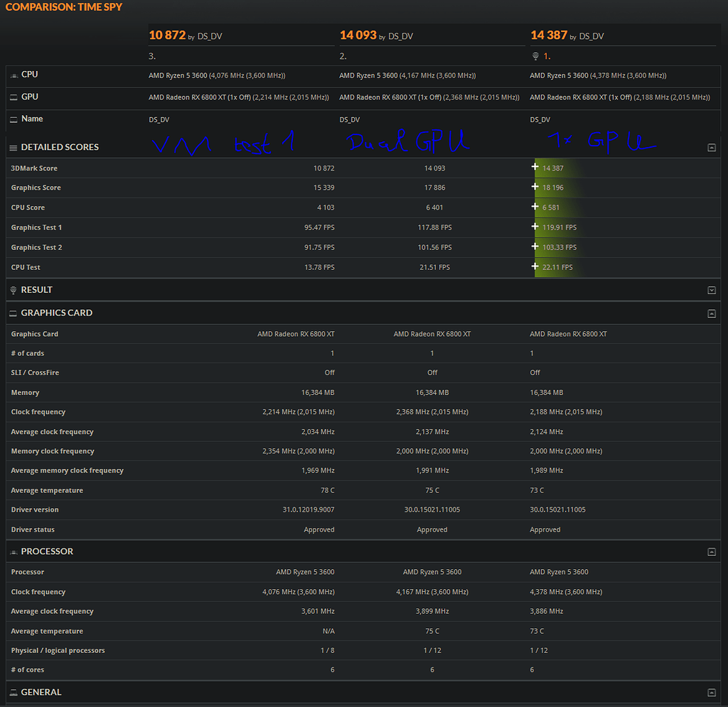
Task: Collapse the Graphics Card section
Action: [x=711, y=313]
